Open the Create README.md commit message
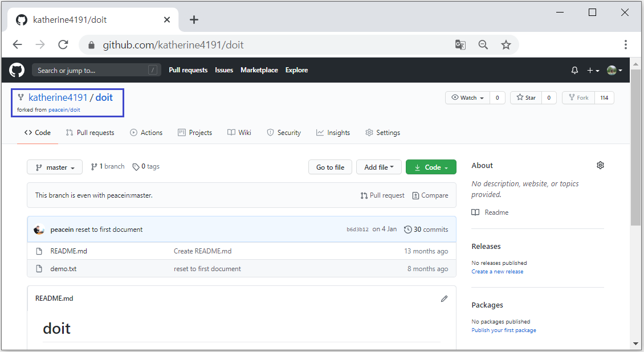 pyautogui.click(x=202, y=251)
